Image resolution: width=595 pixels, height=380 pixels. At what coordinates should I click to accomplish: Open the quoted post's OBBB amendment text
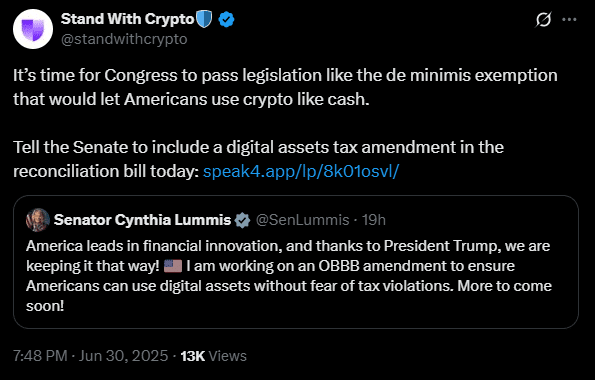tap(289, 276)
